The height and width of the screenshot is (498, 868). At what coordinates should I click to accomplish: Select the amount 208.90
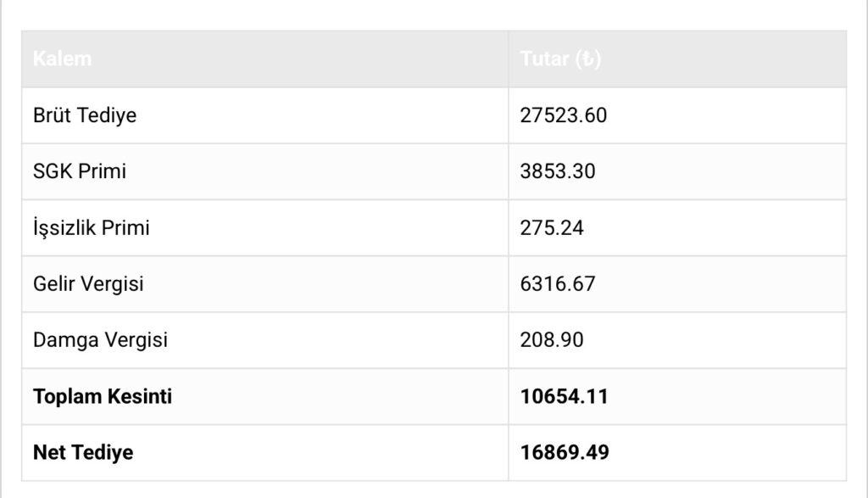(552, 340)
